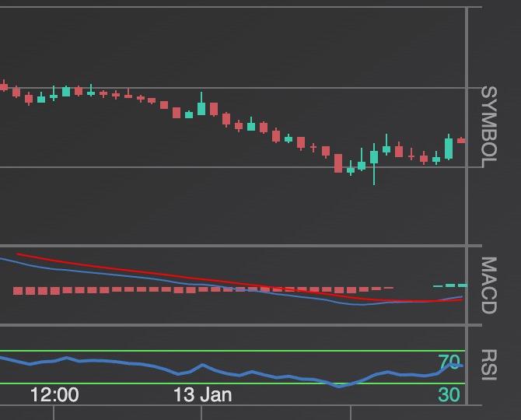521x420 pixels.
Task: Select the tall green candle near right edge
Action: click(449, 148)
